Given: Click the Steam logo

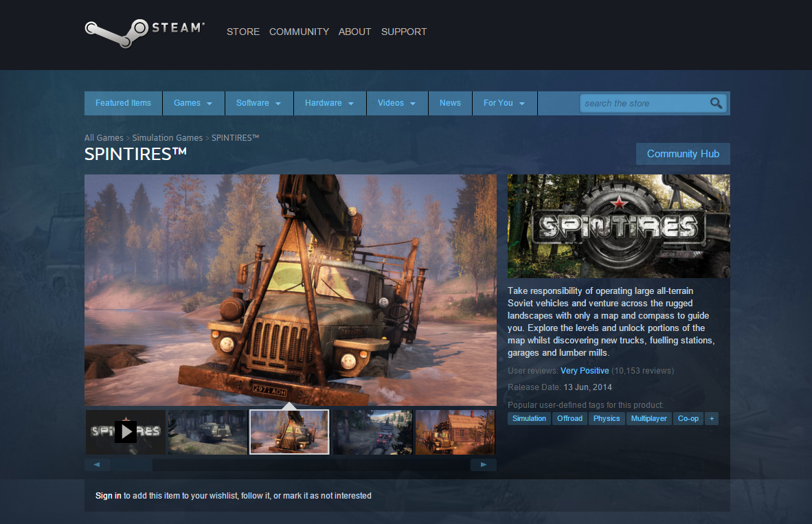Looking at the screenshot, I should click(x=144, y=32).
